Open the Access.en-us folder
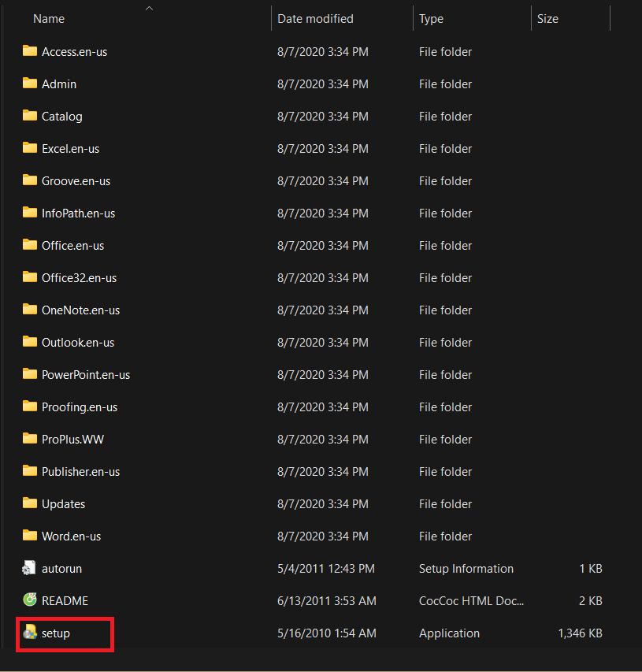Image resolution: width=642 pixels, height=672 pixels. pos(75,51)
